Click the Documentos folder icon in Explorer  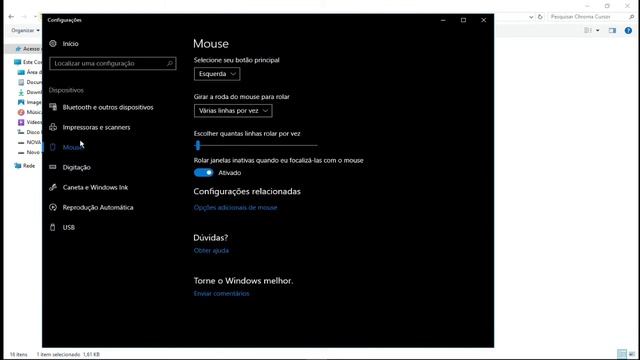[x=21, y=82]
